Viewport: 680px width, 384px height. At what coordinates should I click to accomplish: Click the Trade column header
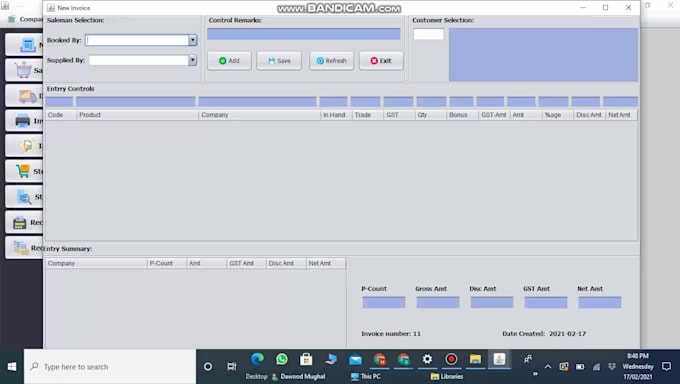coord(368,115)
